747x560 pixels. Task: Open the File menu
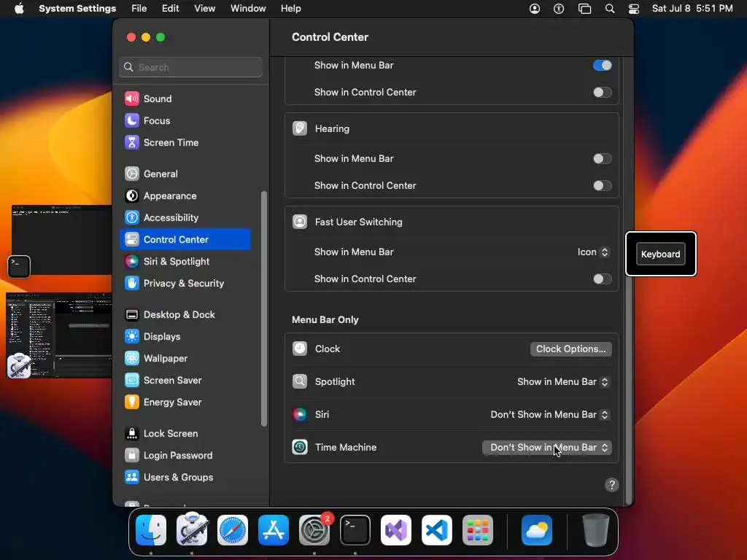(139, 9)
